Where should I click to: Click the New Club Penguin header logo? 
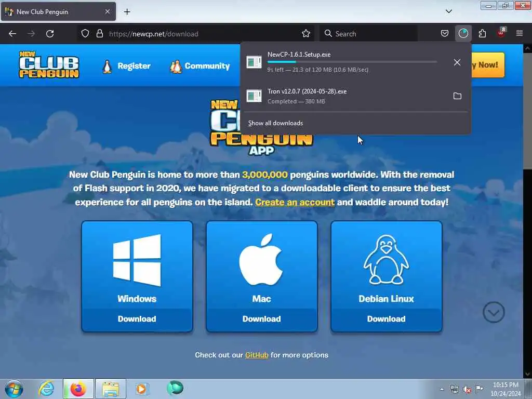[49, 64]
